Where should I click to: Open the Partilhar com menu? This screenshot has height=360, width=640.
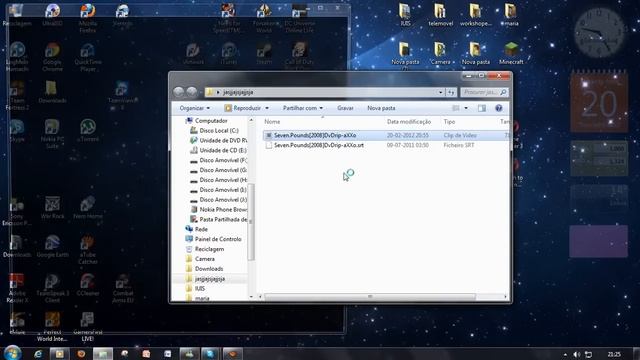coord(303,108)
